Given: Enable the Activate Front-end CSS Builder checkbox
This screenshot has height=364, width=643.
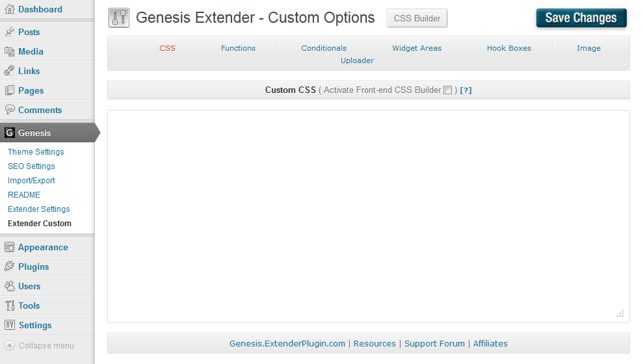Looking at the screenshot, I should 447,90.
